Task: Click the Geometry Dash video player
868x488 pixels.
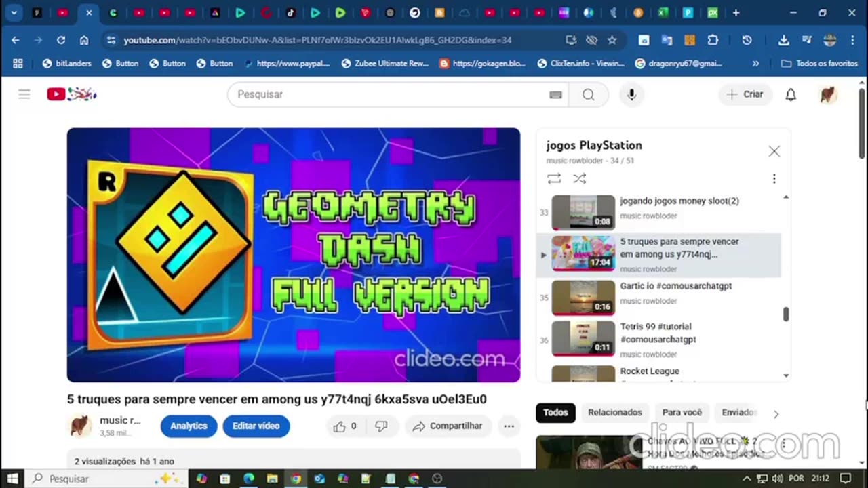Action: click(294, 255)
